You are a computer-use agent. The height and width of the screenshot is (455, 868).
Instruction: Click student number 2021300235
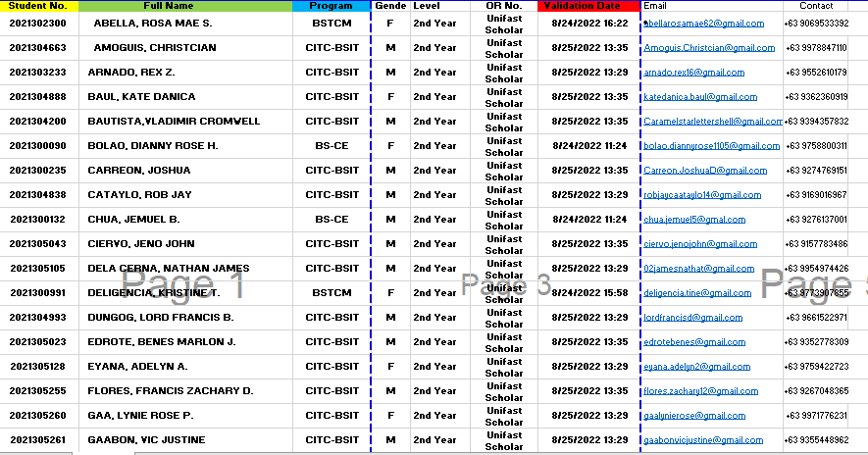[x=37, y=171]
